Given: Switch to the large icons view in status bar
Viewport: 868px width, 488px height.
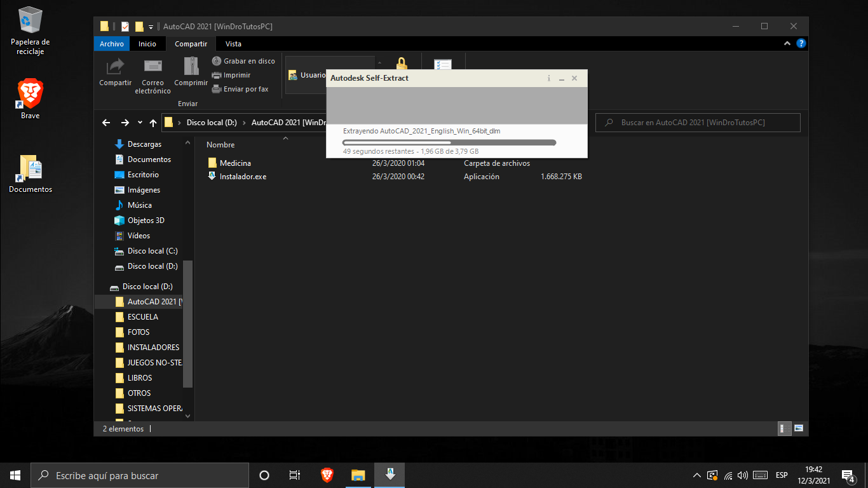Looking at the screenshot, I should (799, 428).
